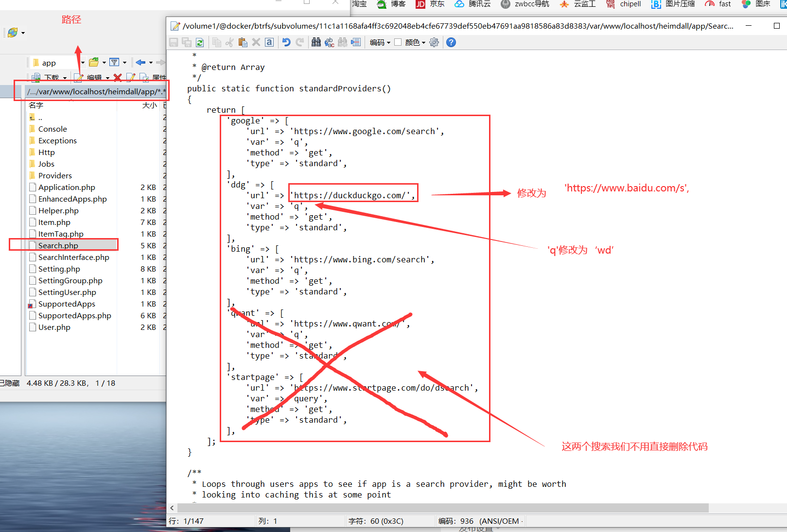Image resolution: width=787 pixels, height=532 pixels.
Task: Open the fast bookmark
Action: [718, 4]
